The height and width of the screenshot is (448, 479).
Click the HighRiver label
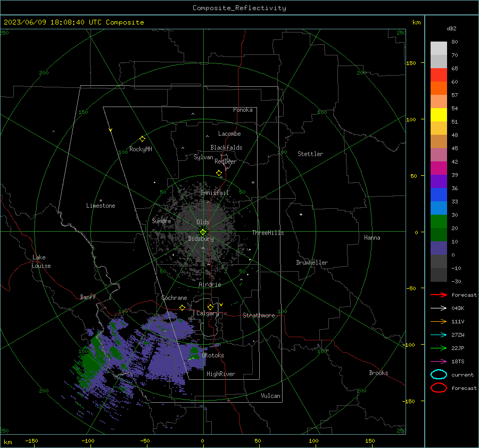click(221, 374)
